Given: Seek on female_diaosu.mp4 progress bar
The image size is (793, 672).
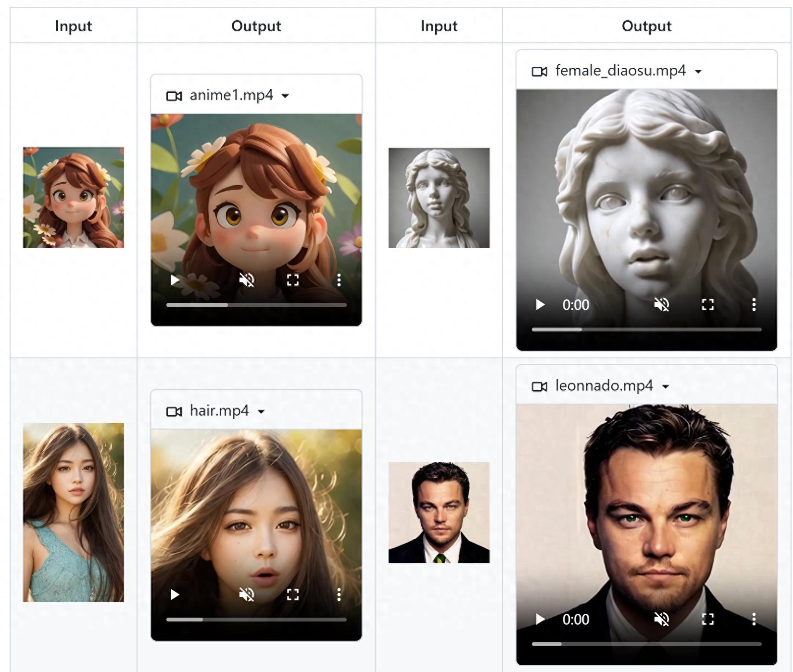Looking at the screenshot, I should coord(647,330).
